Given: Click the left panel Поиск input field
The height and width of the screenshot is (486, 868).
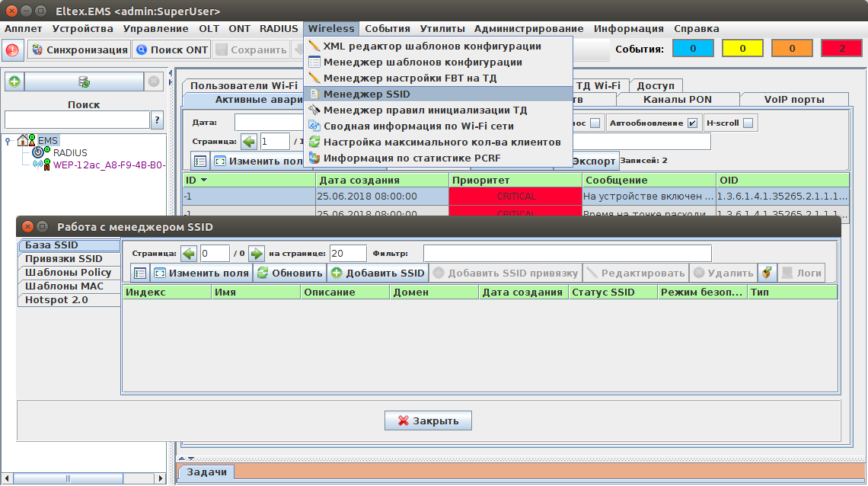Looking at the screenshot, I should [x=77, y=120].
